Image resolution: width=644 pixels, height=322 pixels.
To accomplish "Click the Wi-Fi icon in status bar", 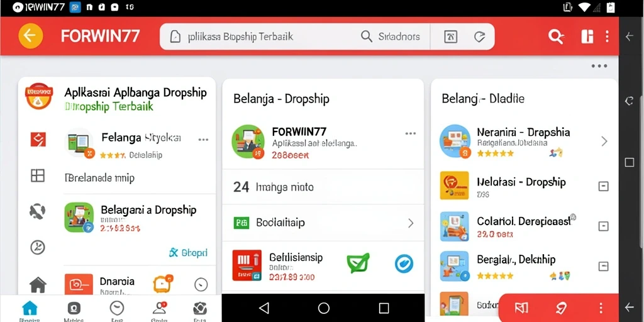I will tap(584, 7).
